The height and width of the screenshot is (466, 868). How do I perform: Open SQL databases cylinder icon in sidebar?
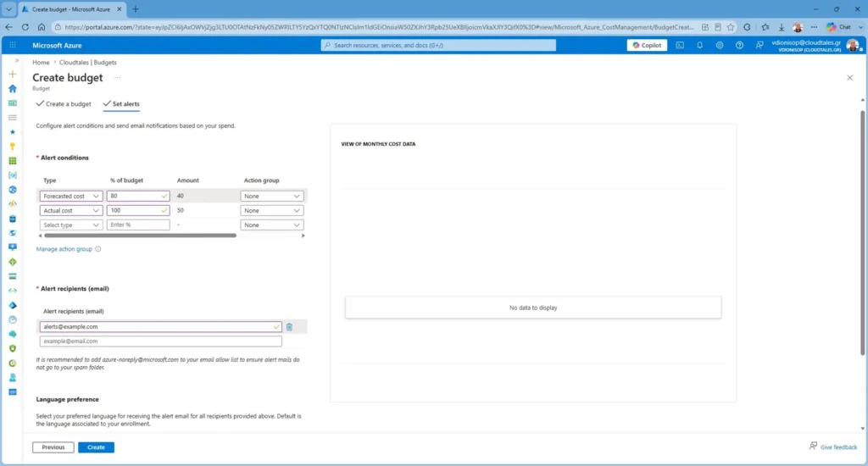point(12,219)
